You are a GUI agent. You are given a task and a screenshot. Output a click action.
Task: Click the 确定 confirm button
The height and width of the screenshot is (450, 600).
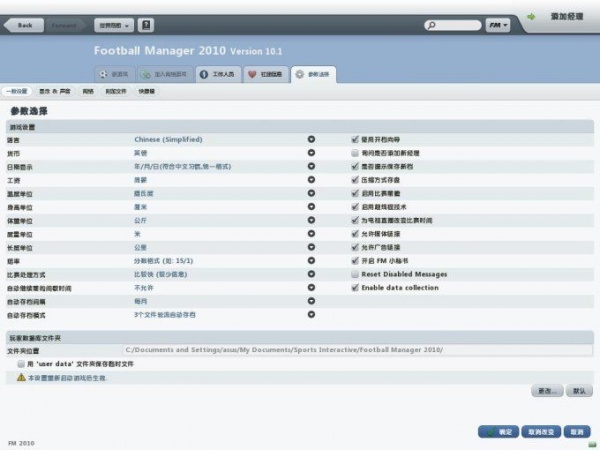click(499, 432)
